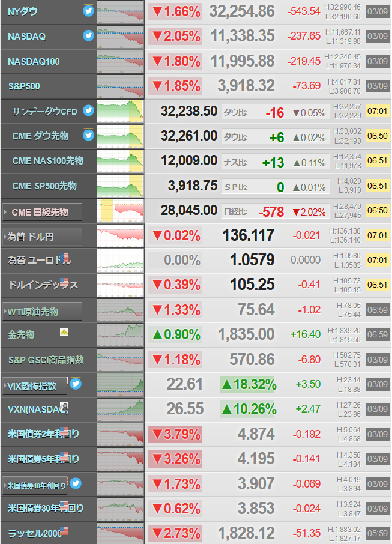392x544 pixels.
Task: Click the 03/09 date on NASDAQ100 row
Action: pos(378,61)
